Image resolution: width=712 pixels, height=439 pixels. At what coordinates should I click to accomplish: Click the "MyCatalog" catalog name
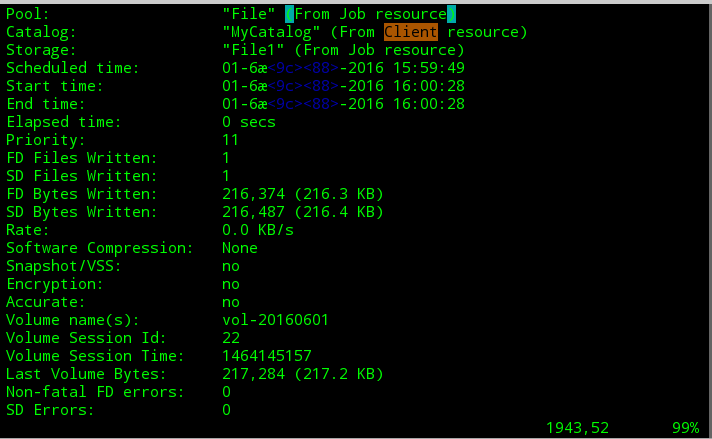click(271, 32)
